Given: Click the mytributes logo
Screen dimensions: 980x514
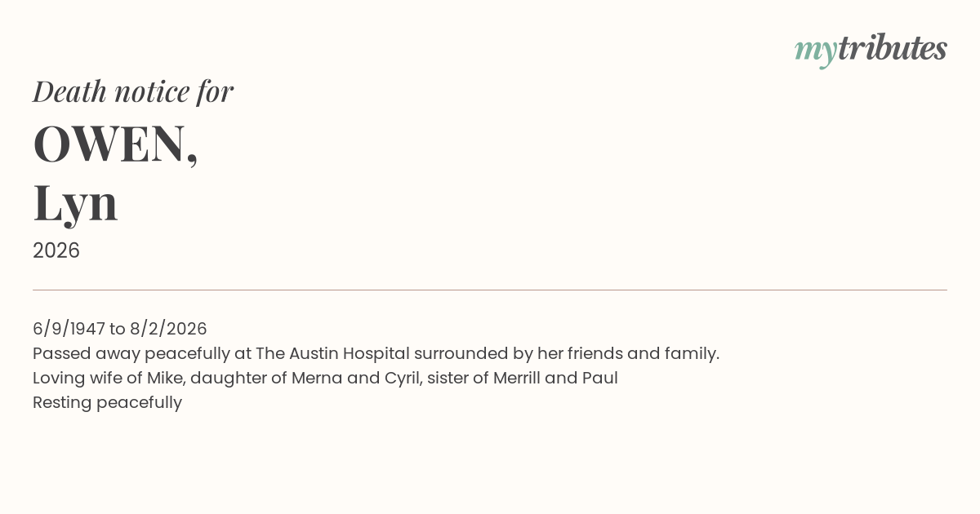Looking at the screenshot, I should tap(871, 49).
